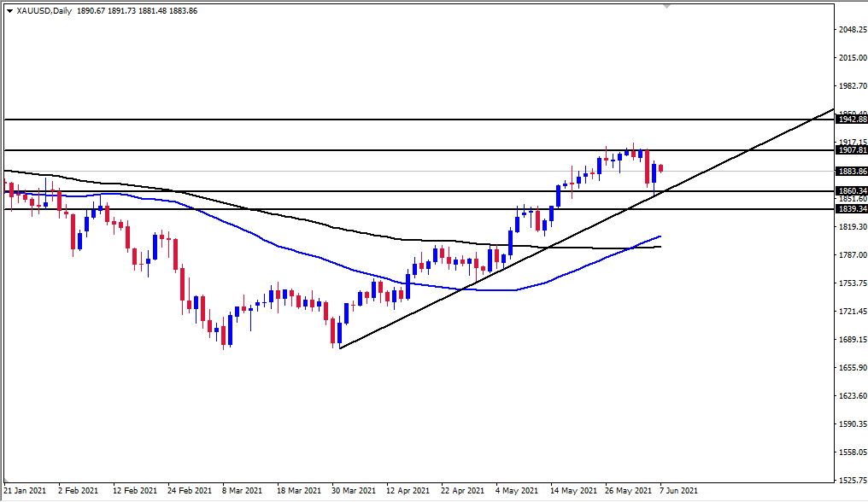Click the 1655.90 price scale value
The height and width of the screenshot is (502, 868).
853,367
